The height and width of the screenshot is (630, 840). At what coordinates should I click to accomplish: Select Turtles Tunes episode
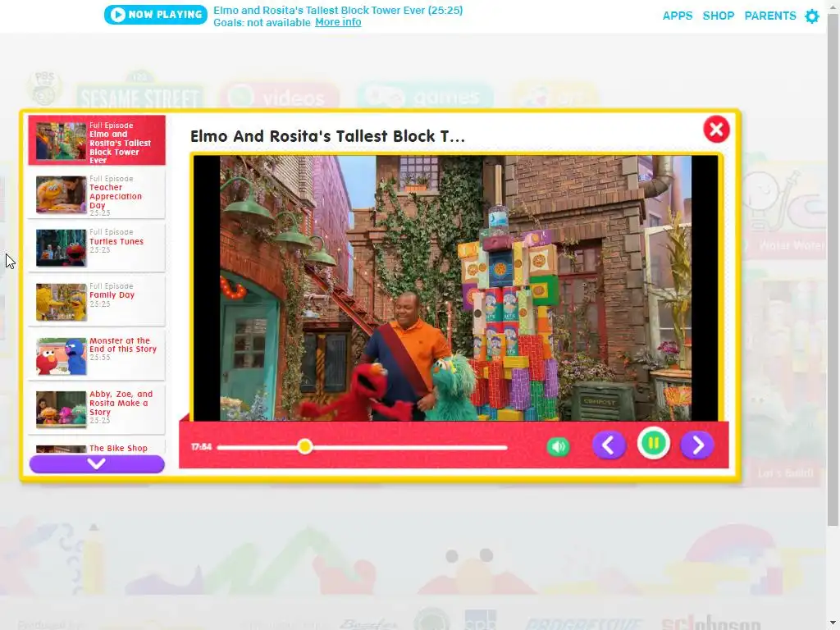(x=97, y=248)
